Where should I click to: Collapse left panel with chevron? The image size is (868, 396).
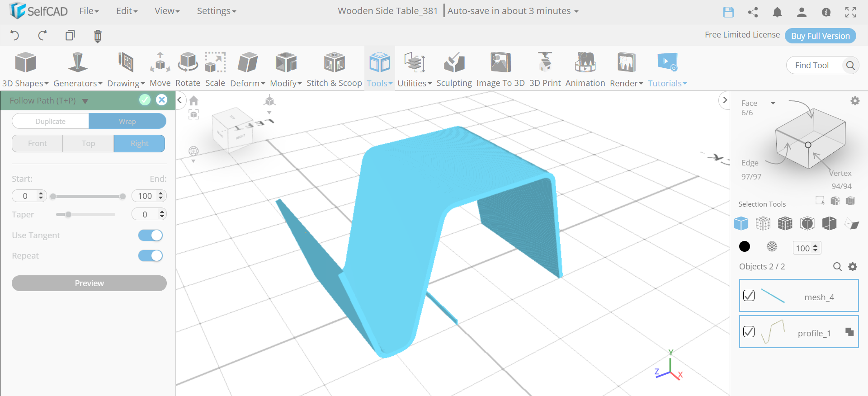tap(179, 100)
